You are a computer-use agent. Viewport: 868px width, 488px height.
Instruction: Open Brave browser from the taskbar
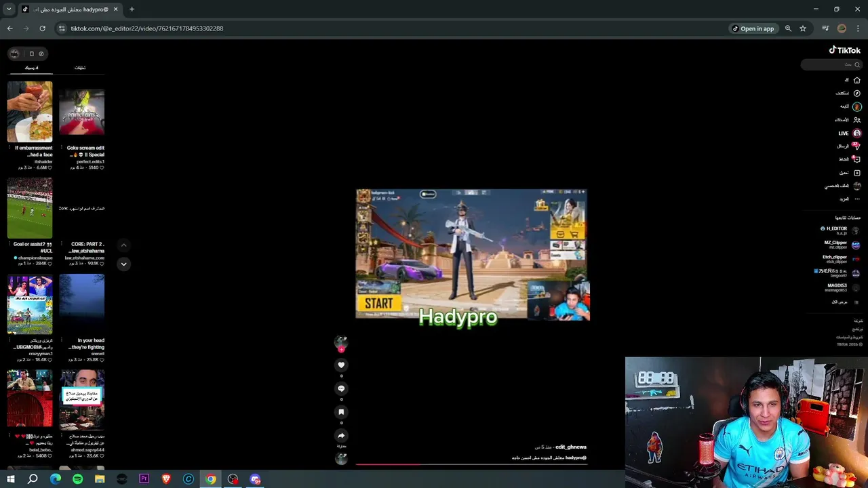pyautogui.click(x=166, y=479)
